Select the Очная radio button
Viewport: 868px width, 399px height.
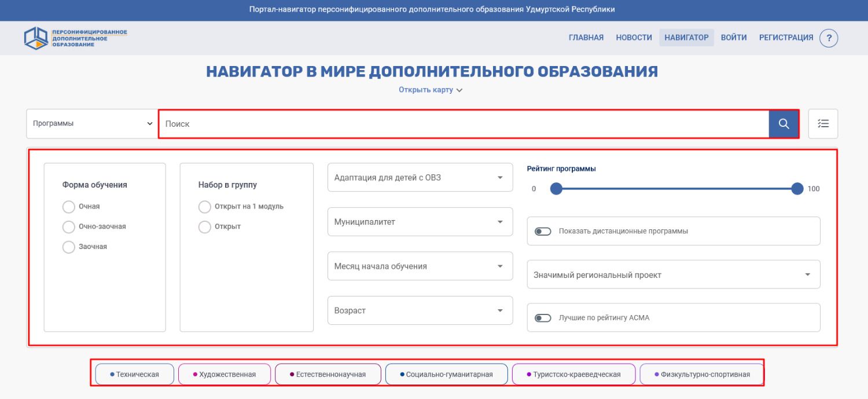click(x=69, y=207)
